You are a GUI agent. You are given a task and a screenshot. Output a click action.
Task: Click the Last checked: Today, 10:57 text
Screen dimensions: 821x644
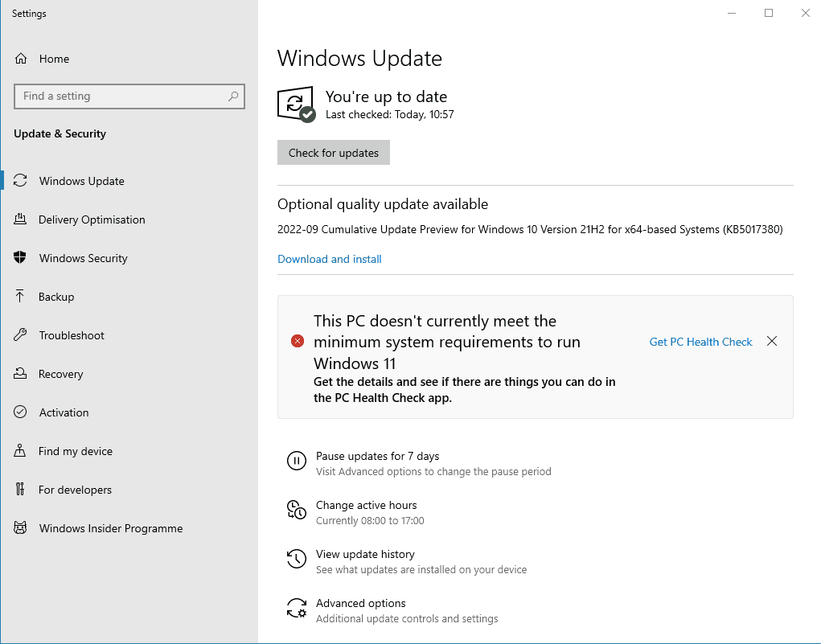(x=389, y=114)
